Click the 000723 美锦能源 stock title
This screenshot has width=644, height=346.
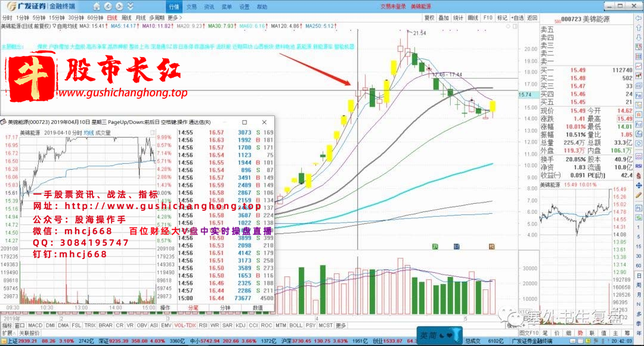pos(586,19)
